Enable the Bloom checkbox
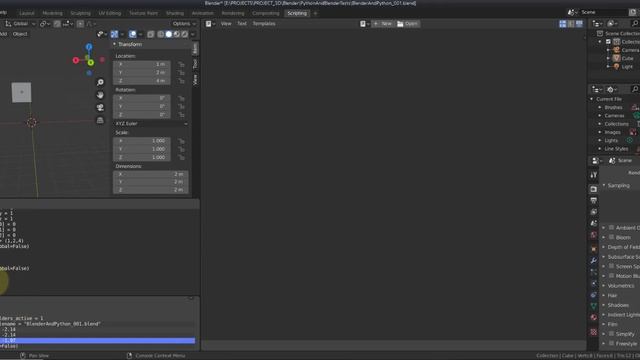 point(611,237)
